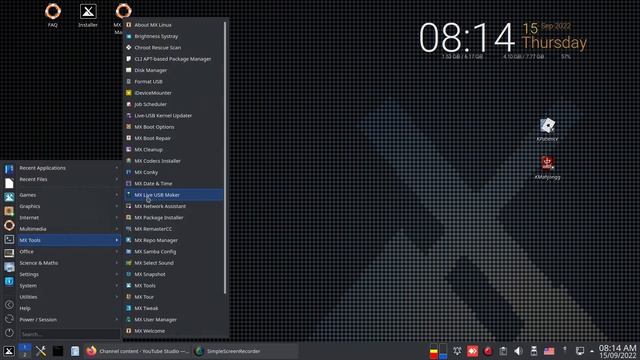This screenshot has width=640, height=360.
Task: Click the crossed tools icon on taskbar
Action: 41,351
